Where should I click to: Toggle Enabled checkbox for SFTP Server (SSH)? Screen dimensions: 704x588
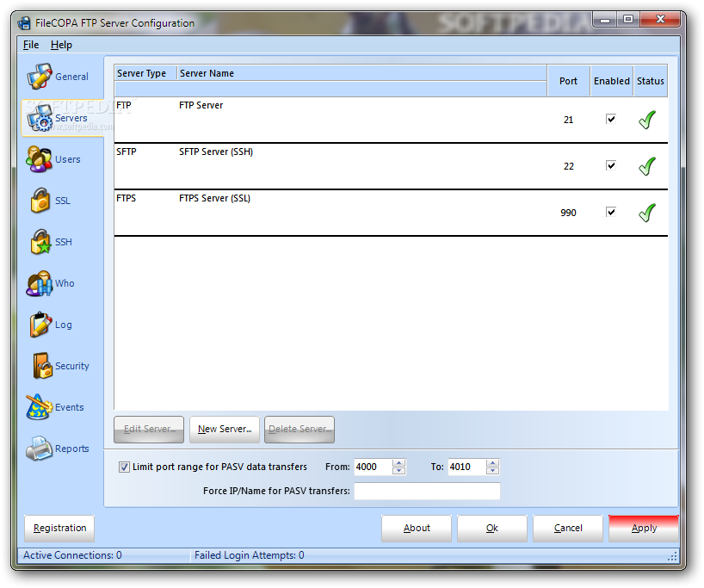[x=610, y=165]
